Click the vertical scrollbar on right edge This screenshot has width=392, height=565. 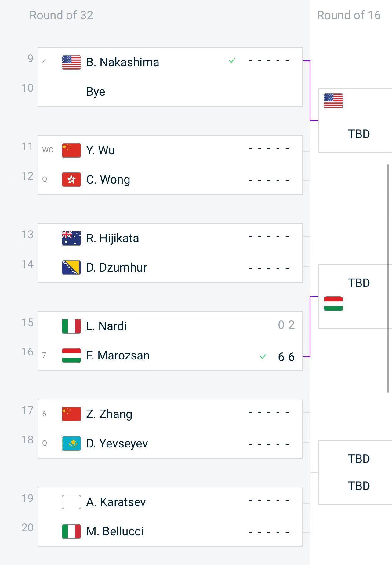[x=388, y=279]
